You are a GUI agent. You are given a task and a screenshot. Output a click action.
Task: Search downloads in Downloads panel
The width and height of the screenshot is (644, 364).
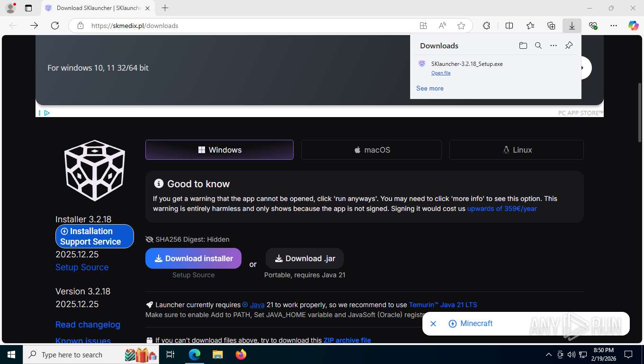[x=538, y=45]
